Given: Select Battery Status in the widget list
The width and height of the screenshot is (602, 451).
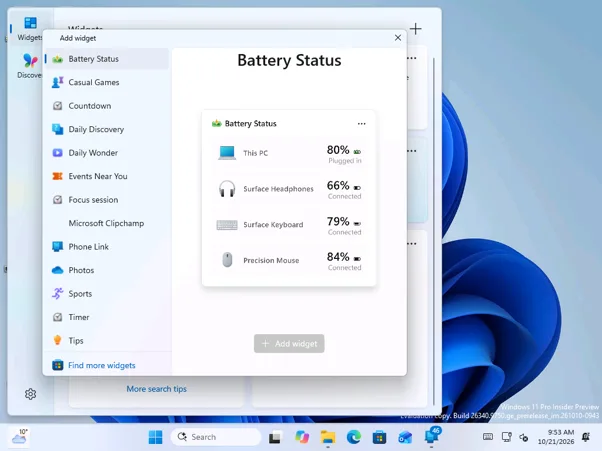Looking at the screenshot, I should tap(107, 59).
